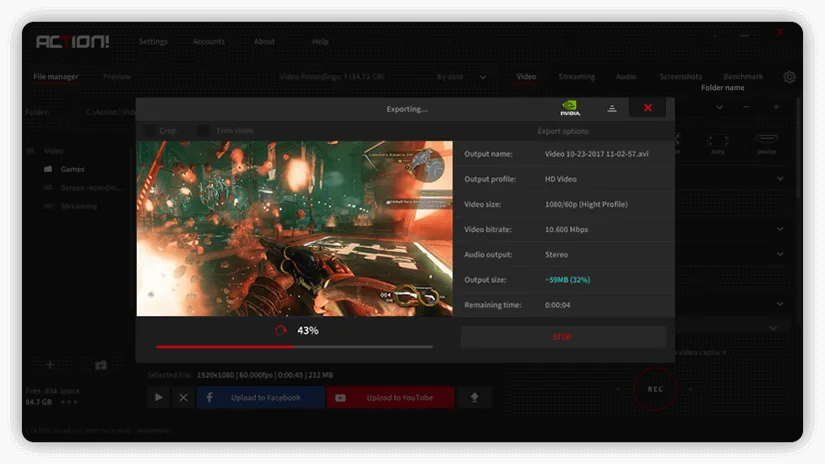
Task: Toggle the Trim video checkbox
Action: click(x=203, y=130)
